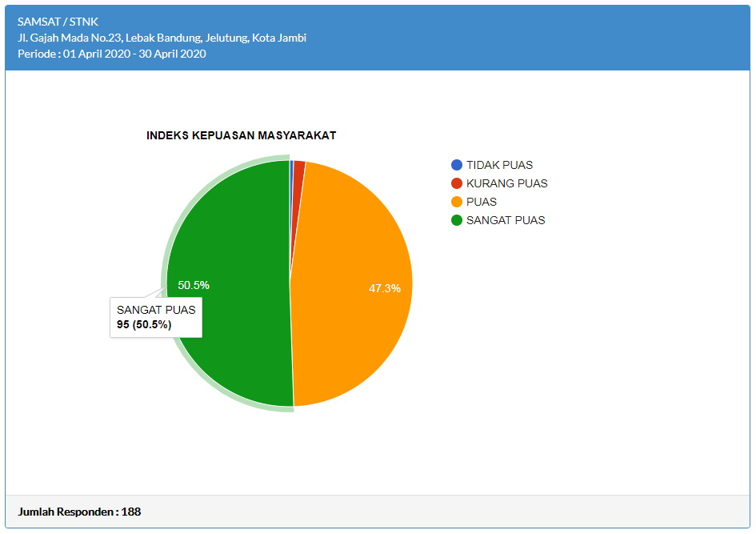The image size is (756, 534).
Task: Click the blue TIDAK PUAS legend marker
Action: point(457,165)
